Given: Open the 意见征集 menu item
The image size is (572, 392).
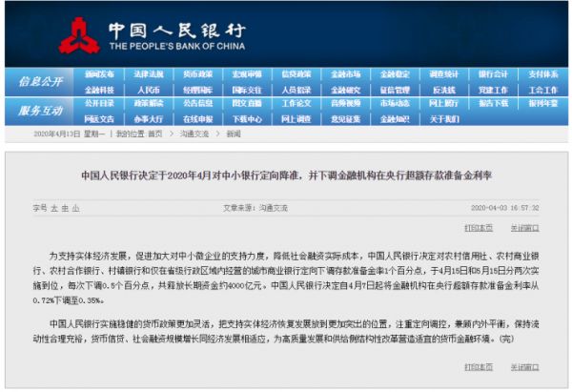Looking at the screenshot, I should pos(345,119).
